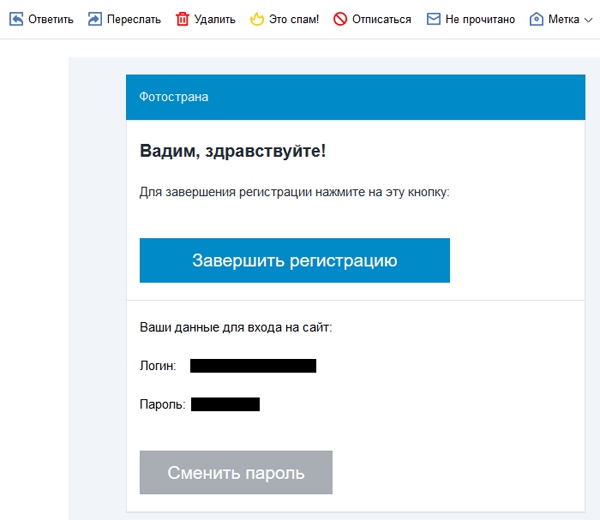Click the yellow spam hand icon
This screenshot has width=600, height=520.
(256, 19)
